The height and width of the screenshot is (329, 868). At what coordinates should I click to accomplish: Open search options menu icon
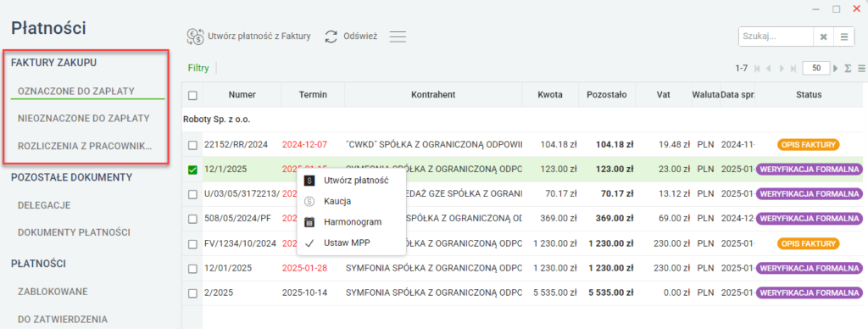843,37
